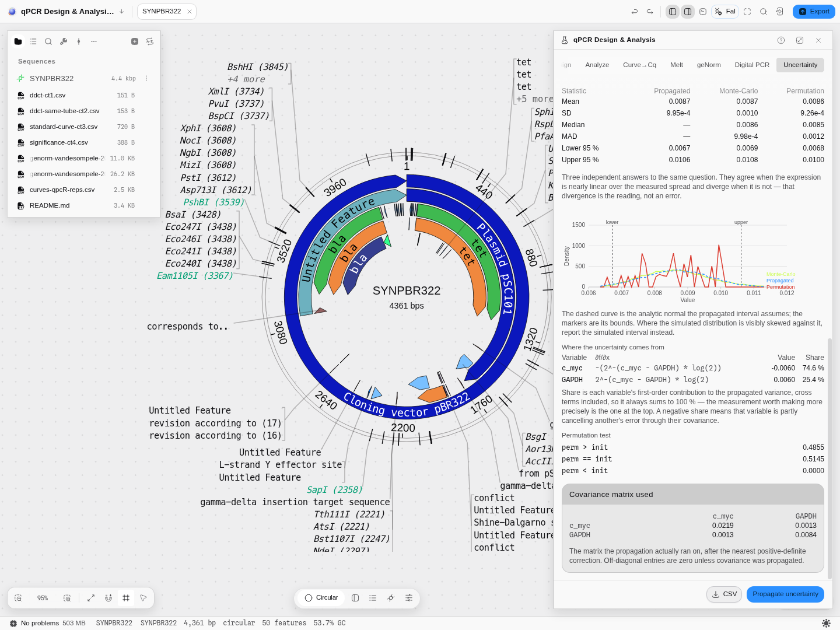This screenshot has height=630, width=840.
Task: Switch to the Melt tab
Action: pyautogui.click(x=677, y=65)
